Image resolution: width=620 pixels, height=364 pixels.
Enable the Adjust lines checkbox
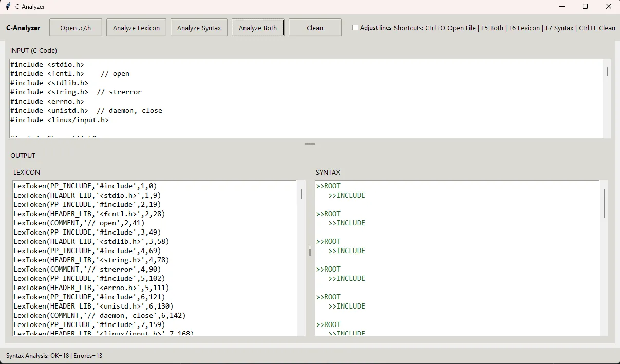[x=355, y=28]
